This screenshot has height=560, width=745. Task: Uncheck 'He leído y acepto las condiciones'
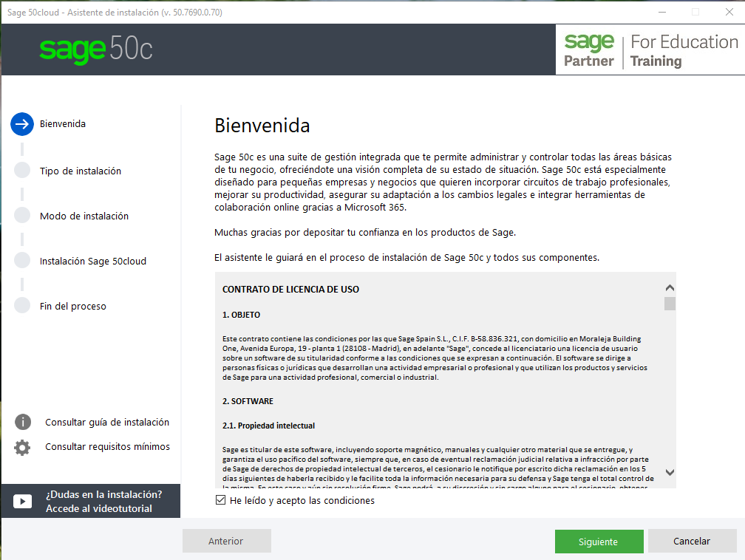220,499
